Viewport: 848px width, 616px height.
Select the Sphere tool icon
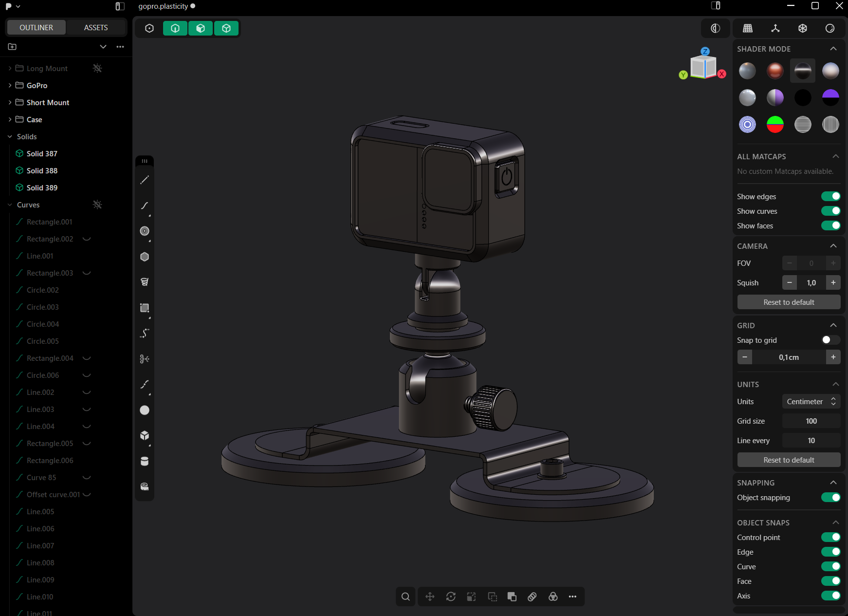click(145, 410)
